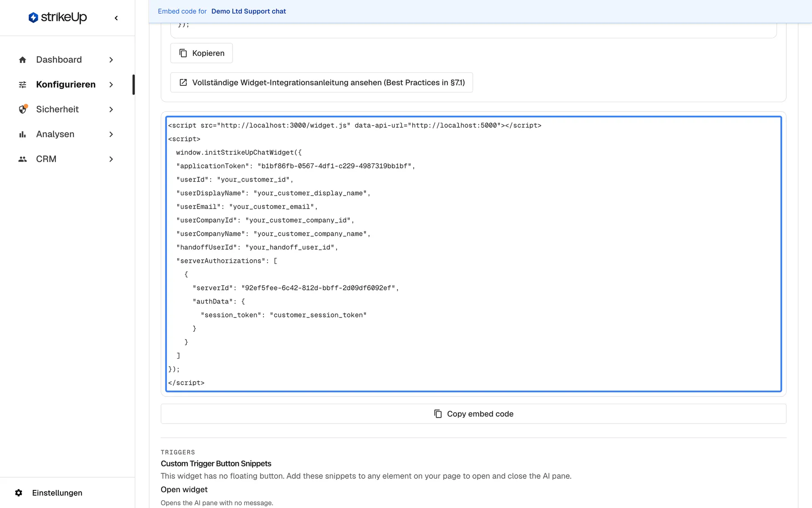
Task: Click the Dashboard home icon
Action: [x=23, y=60]
